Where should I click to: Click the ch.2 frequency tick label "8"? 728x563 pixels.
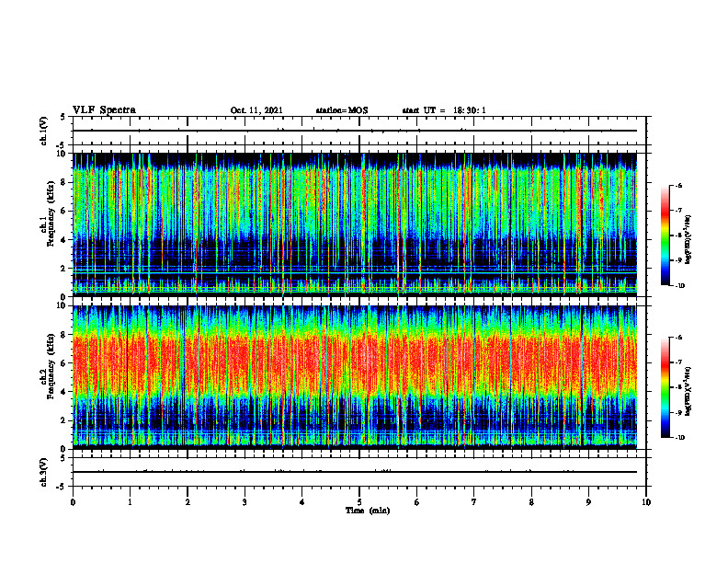click(x=64, y=335)
